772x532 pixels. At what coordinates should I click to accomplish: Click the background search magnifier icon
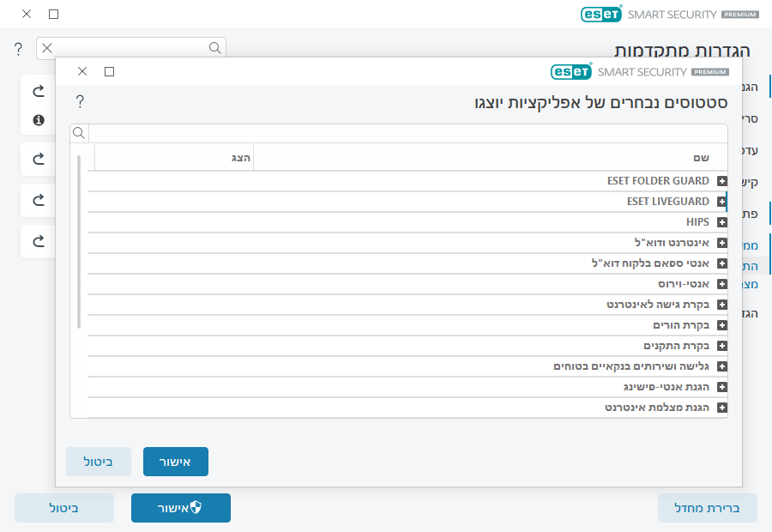point(214,48)
